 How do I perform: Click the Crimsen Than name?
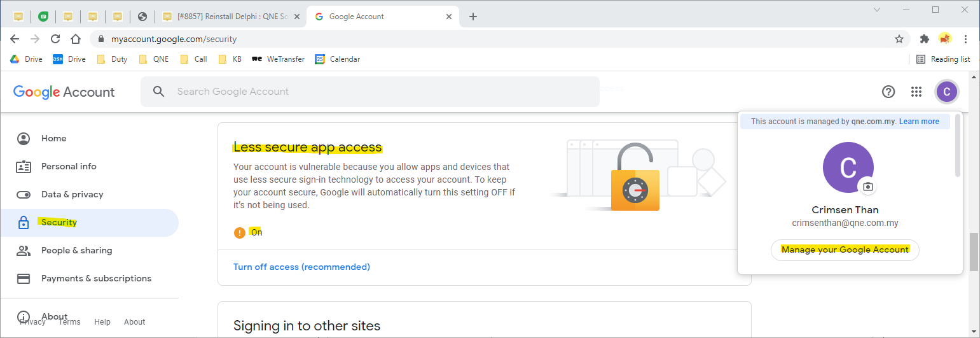[x=845, y=210]
